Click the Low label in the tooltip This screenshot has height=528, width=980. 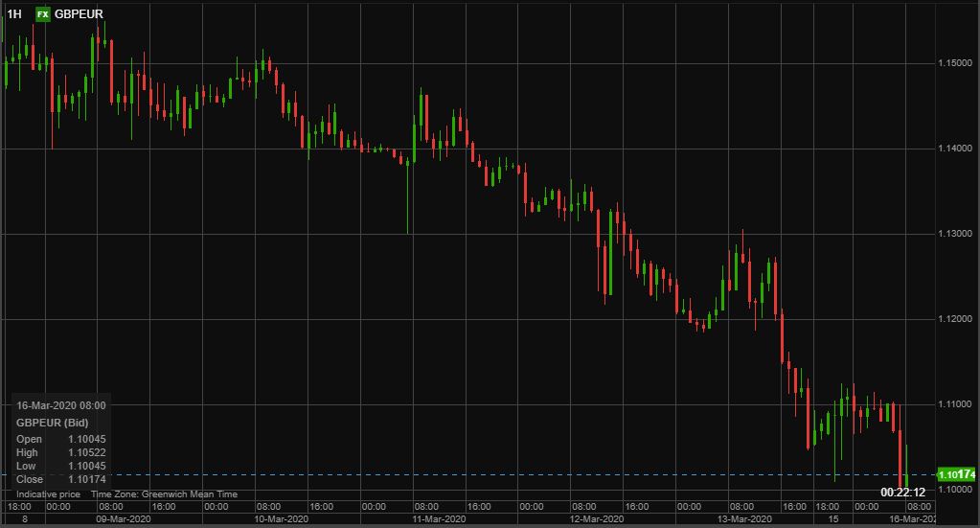click(x=26, y=466)
